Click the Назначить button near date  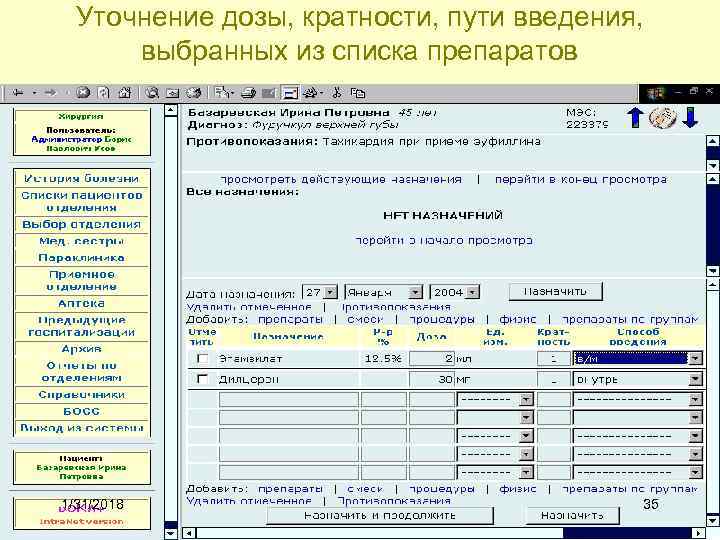pos(556,291)
